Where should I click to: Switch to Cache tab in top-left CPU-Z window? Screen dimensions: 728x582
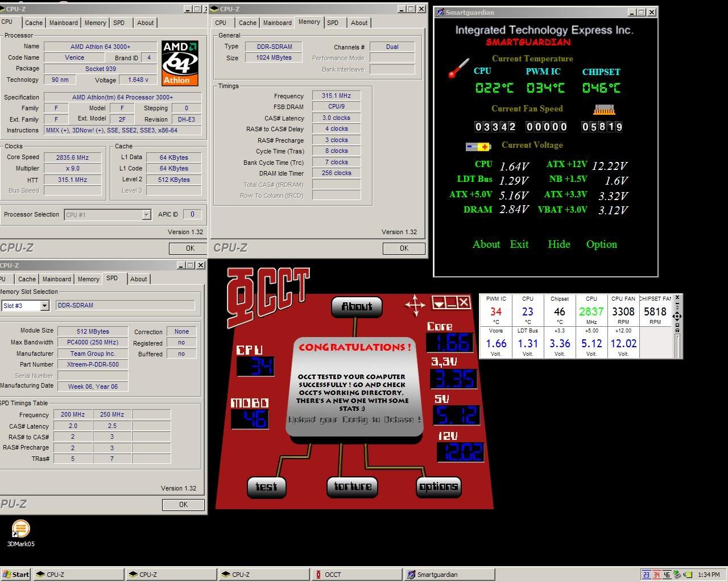pyautogui.click(x=34, y=23)
